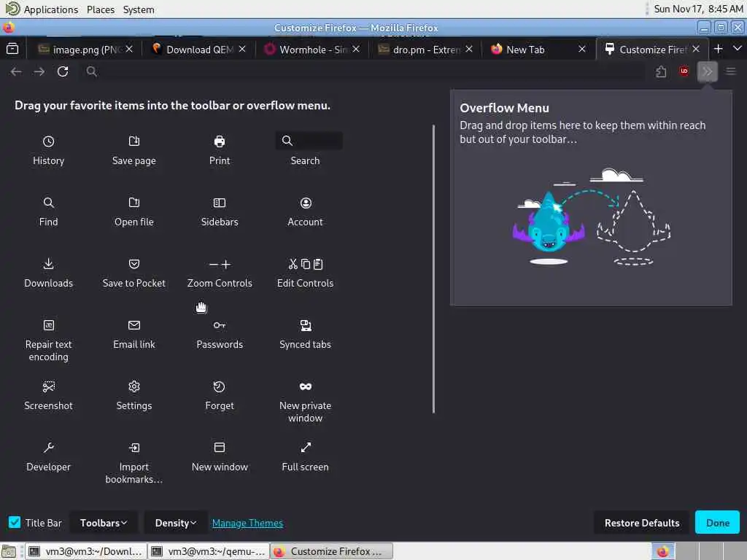Viewport: 747px width, 560px height.
Task: Select the Synced tabs icon
Action: pyautogui.click(x=306, y=324)
